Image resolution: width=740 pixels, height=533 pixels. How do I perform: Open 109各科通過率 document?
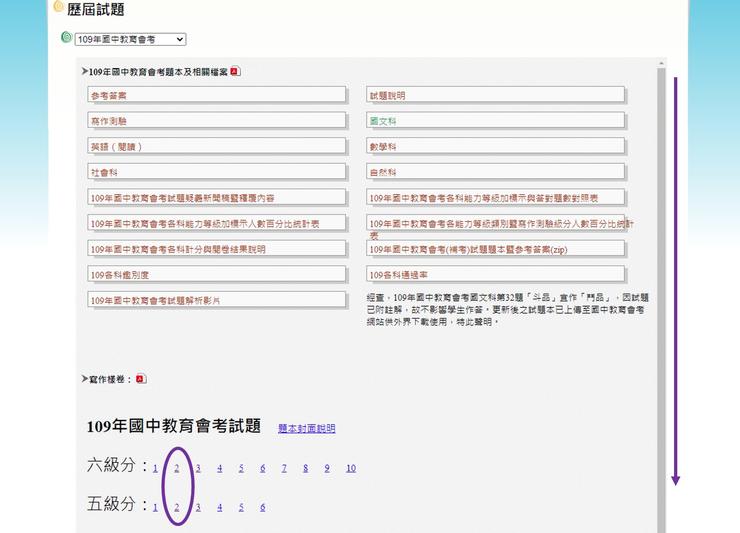(396, 275)
